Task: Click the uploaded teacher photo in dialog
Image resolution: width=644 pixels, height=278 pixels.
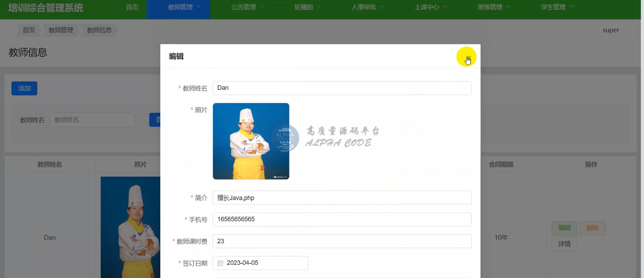Action: tap(251, 141)
